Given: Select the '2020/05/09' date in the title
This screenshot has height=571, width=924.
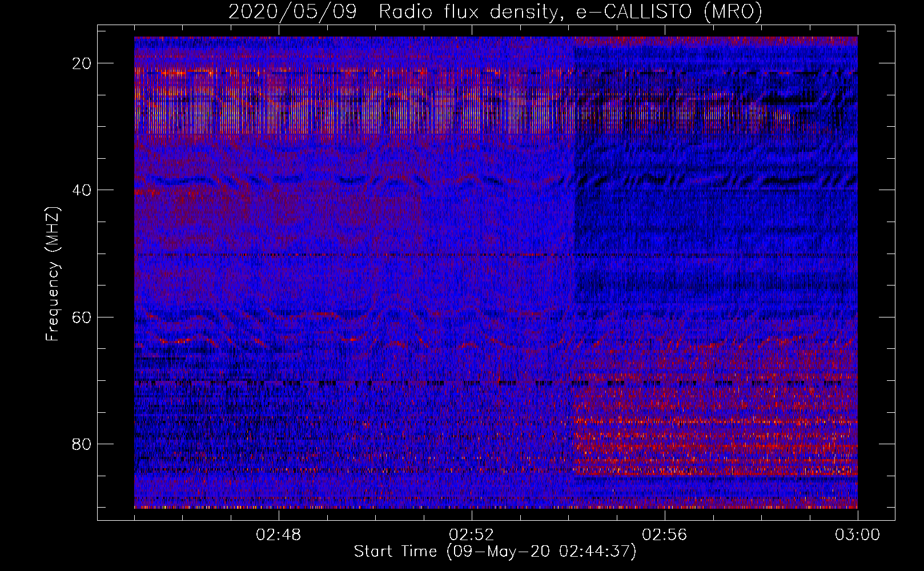Looking at the screenshot, I should (292, 12).
